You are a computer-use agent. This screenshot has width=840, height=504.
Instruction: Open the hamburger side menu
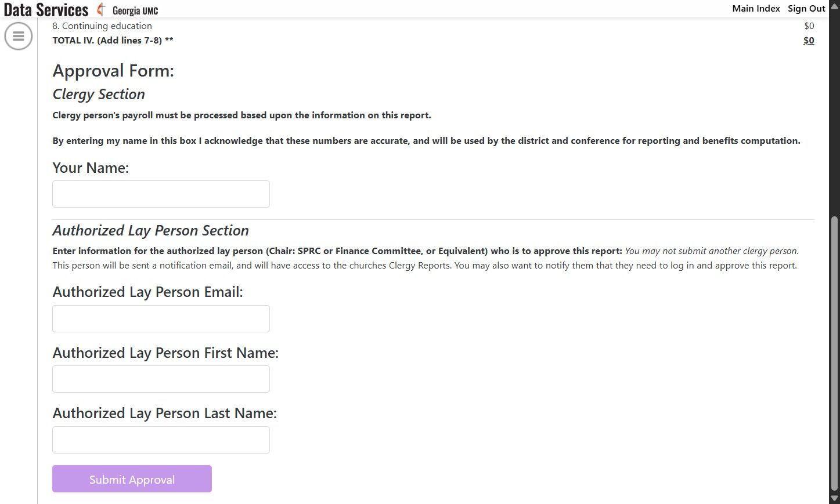pyautogui.click(x=19, y=36)
